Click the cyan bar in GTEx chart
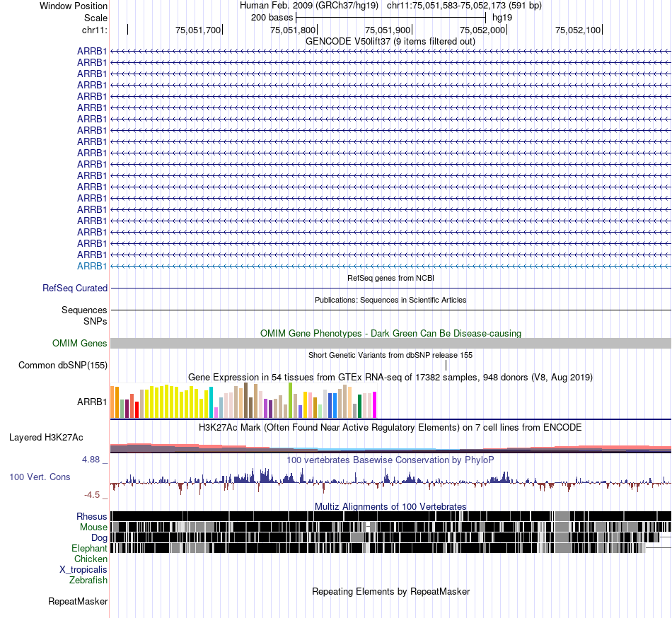 pos(211,402)
